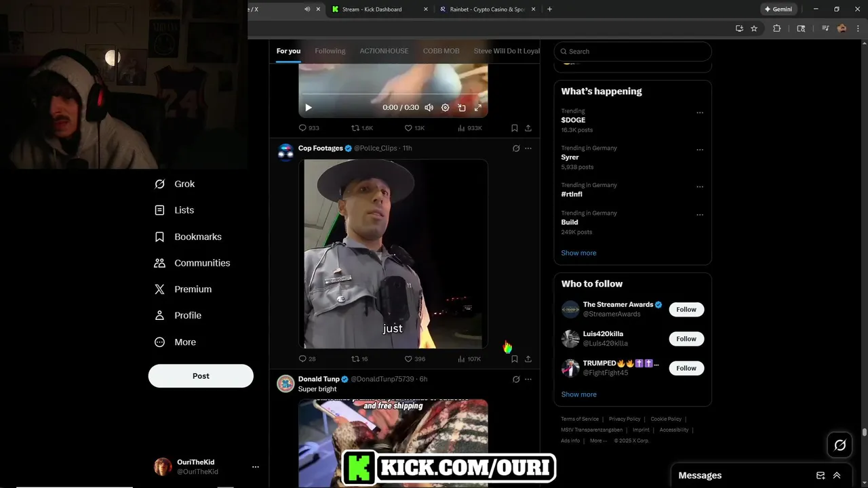Open Cop Footages trooper video
Image resolution: width=868 pixels, height=488 pixels.
[x=393, y=254]
